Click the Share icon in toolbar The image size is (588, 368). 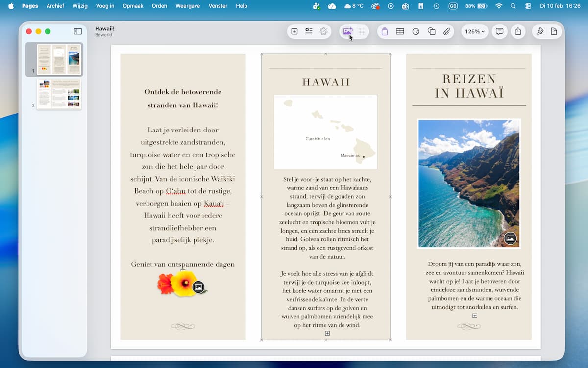point(518,31)
